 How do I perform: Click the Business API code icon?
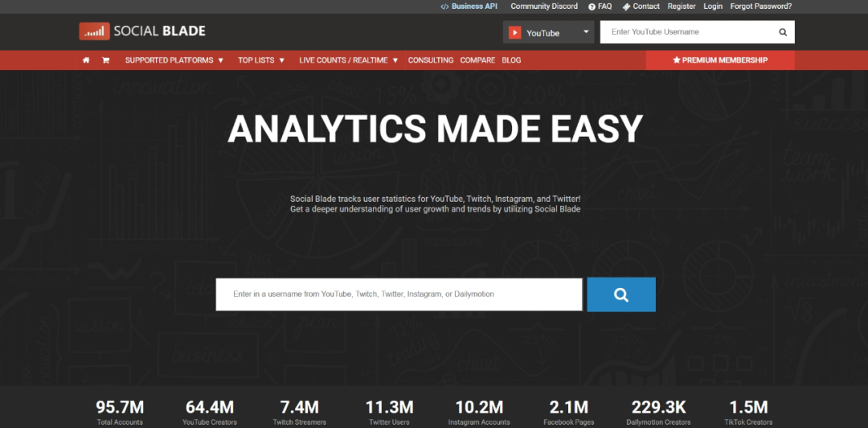pos(444,6)
